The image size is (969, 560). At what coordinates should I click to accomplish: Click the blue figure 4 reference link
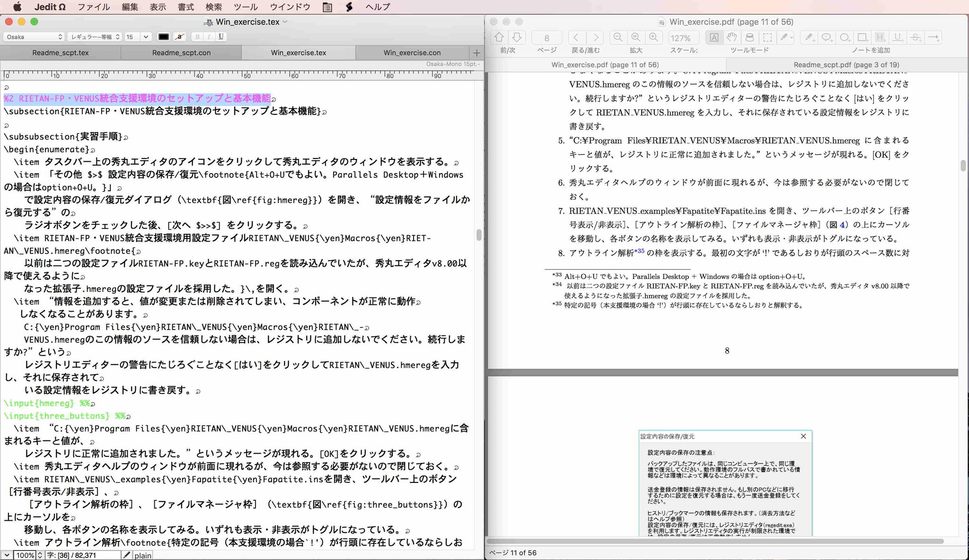click(842, 224)
